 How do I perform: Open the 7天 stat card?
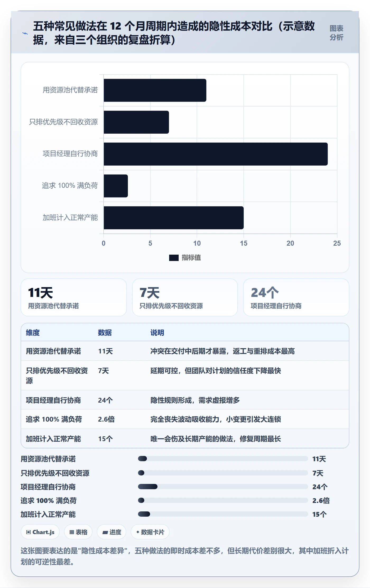pyautogui.click(x=185, y=297)
